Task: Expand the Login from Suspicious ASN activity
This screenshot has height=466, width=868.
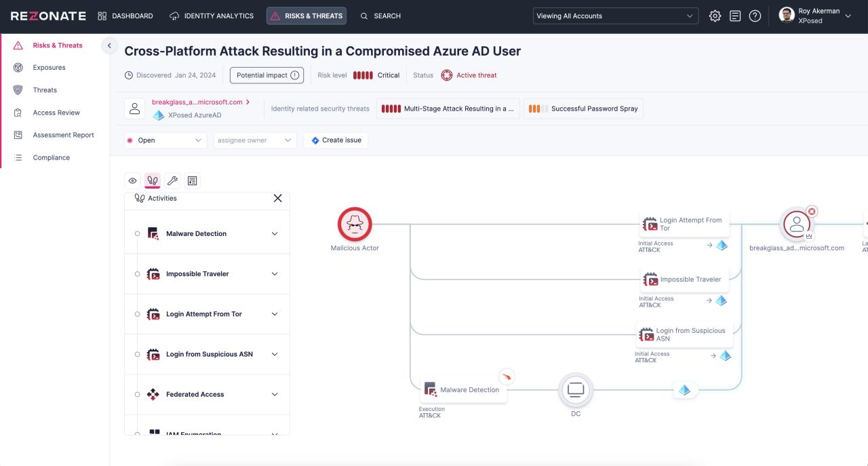Action: pyautogui.click(x=275, y=354)
